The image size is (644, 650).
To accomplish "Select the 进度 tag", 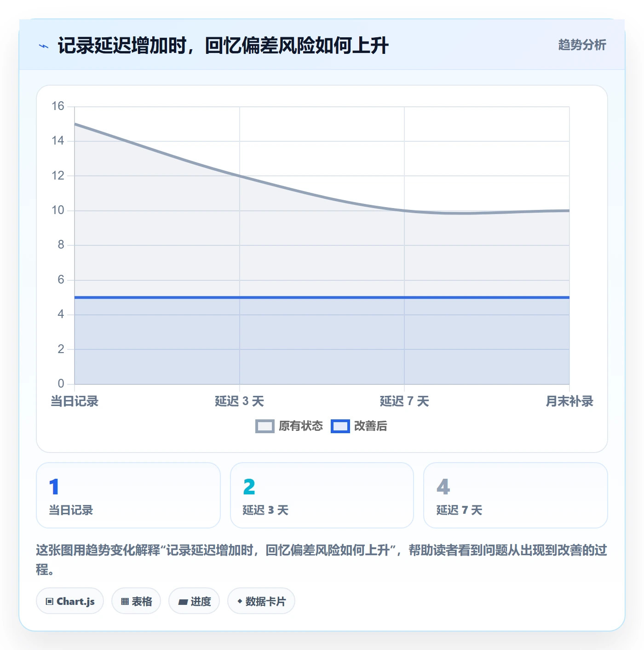I will tap(194, 601).
